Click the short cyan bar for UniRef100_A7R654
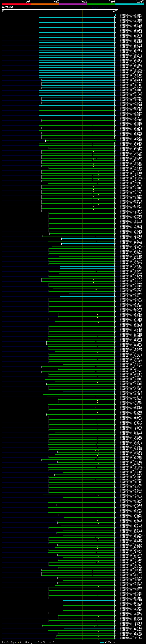The height and width of the screenshot is (644, 146). (88, 244)
